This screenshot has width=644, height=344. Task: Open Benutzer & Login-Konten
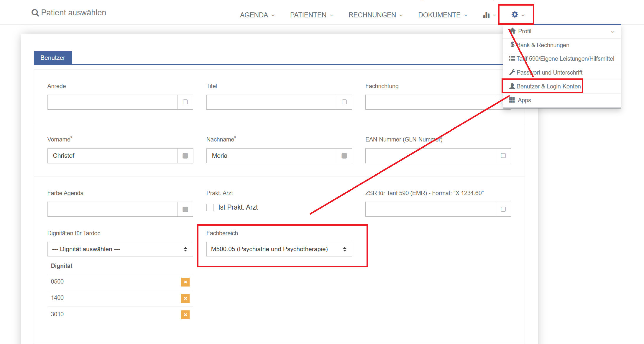click(x=548, y=86)
